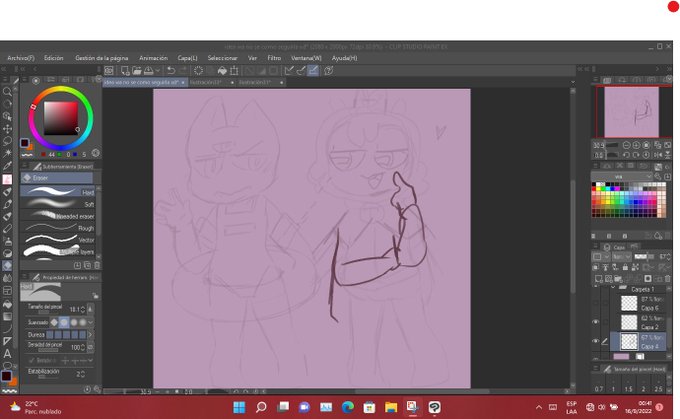Click the Eraser sub tool group

pos(57,177)
